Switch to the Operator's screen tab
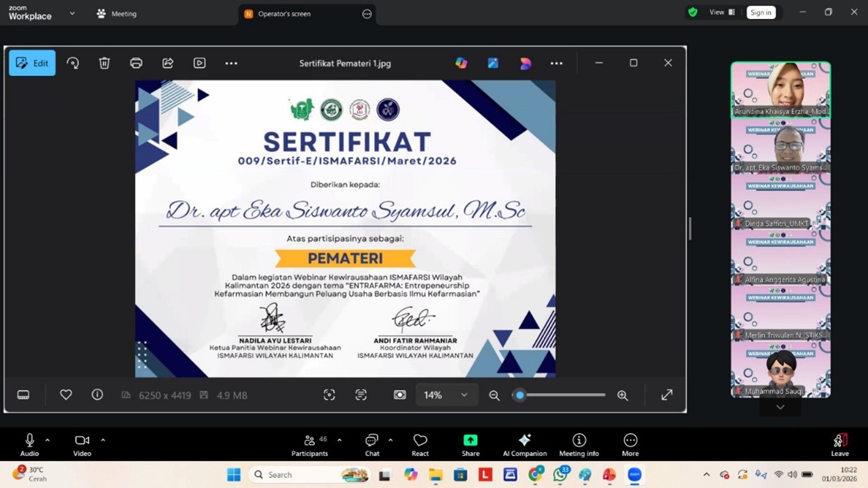The height and width of the screenshot is (488, 868). click(285, 14)
